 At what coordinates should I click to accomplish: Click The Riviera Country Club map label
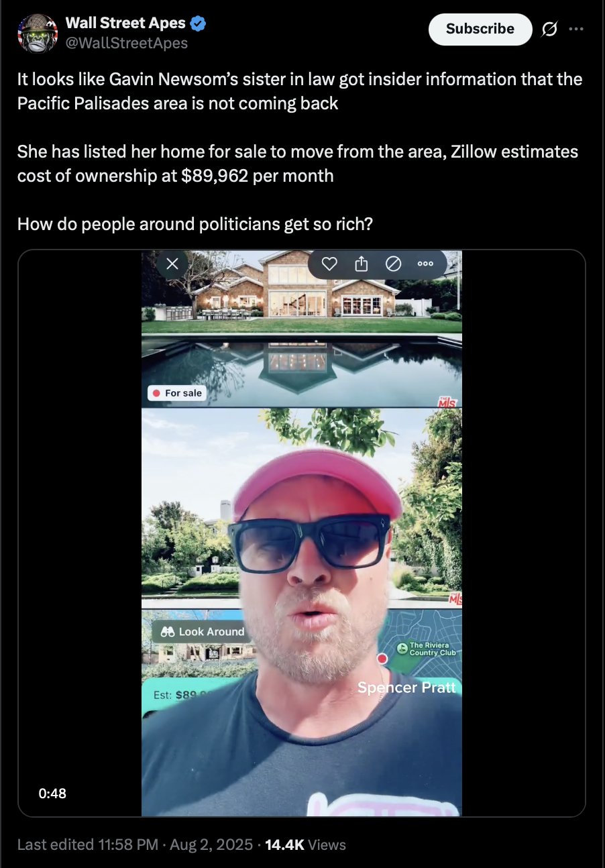coord(428,648)
